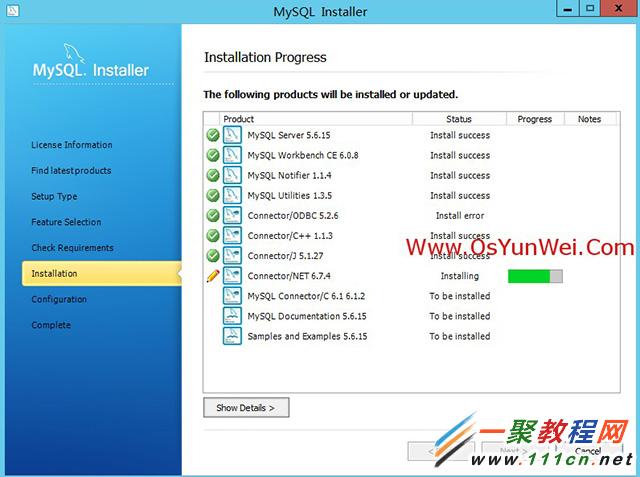Click the Notes column header
The image size is (640, 477).
[x=590, y=119]
